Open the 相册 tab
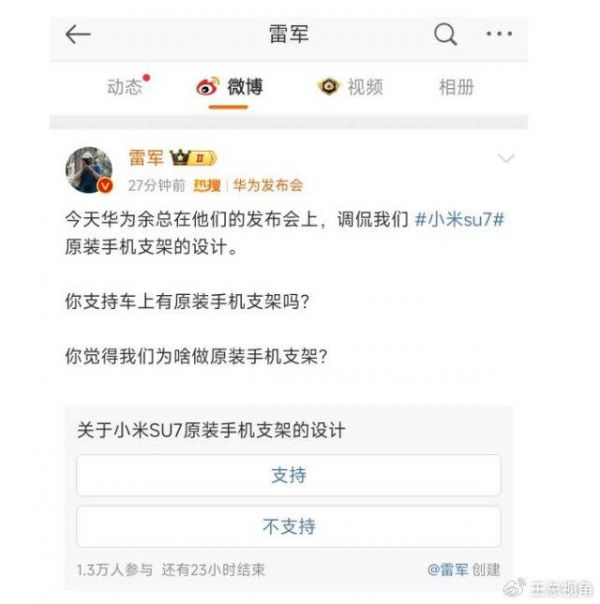 (457, 87)
